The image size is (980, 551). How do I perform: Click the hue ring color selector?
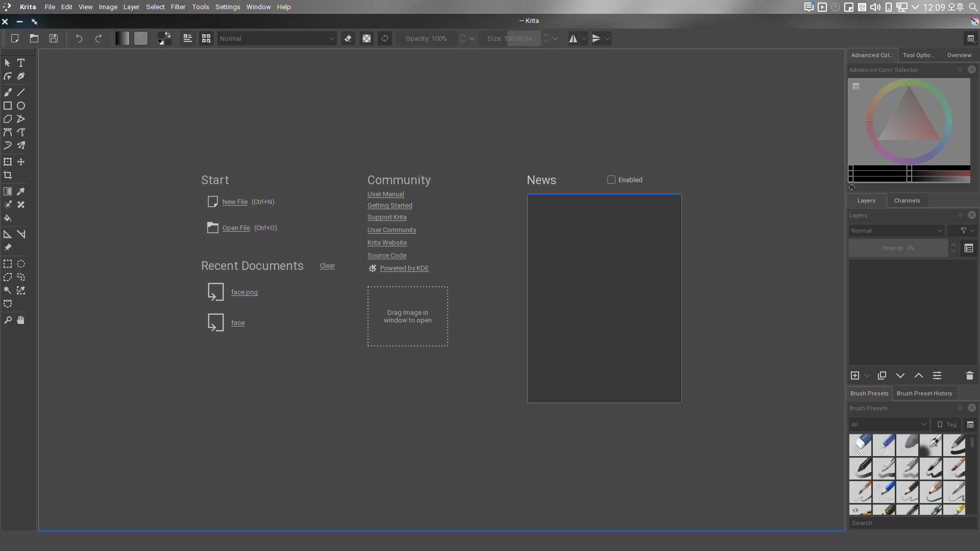948,122
